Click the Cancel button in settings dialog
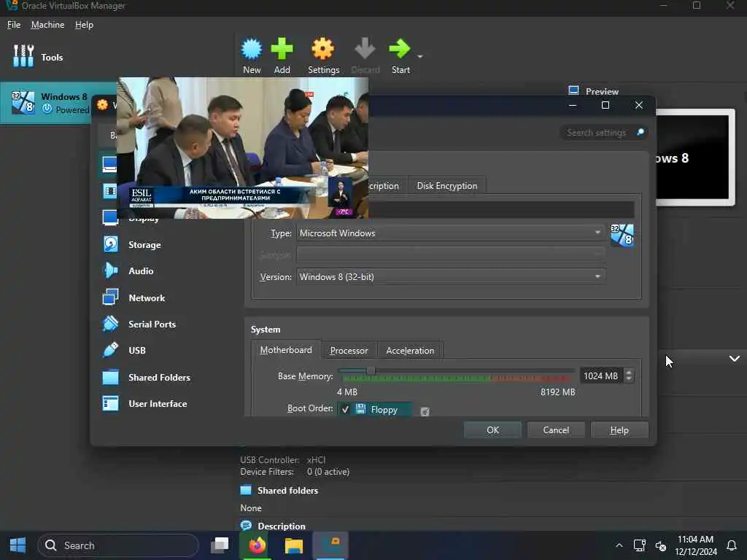Viewport: 747px width, 560px height. (556, 430)
